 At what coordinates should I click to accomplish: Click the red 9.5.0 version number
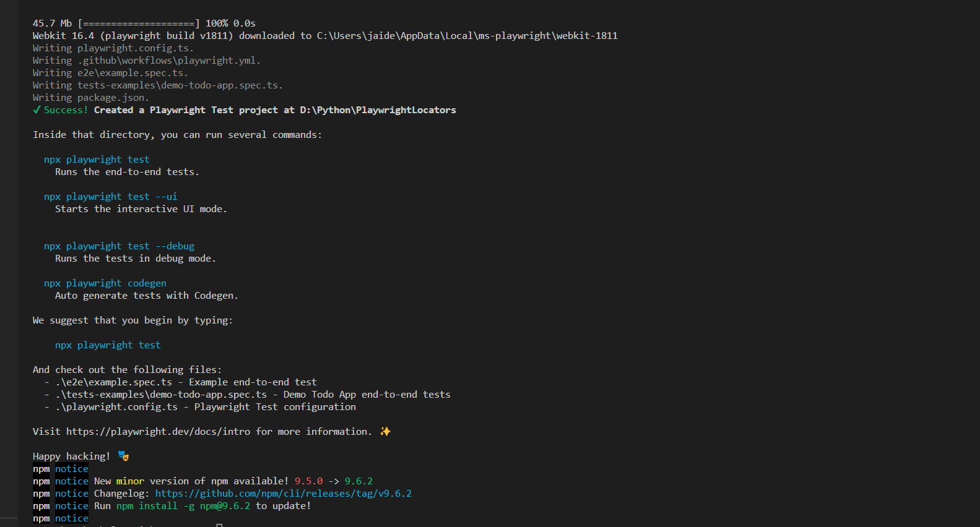[x=308, y=481]
